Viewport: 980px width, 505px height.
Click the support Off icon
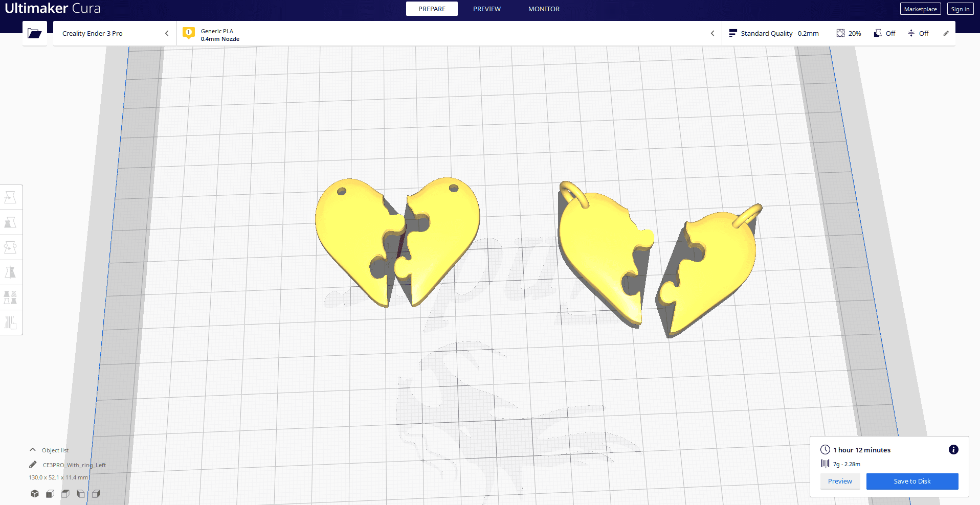[x=878, y=33]
